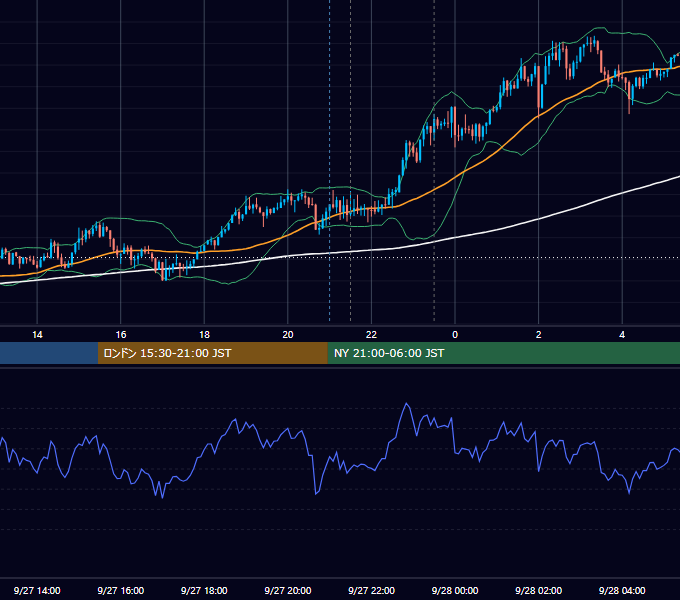The height and width of the screenshot is (600, 680).
Task: Click the 2 hour axis label
Action: pyautogui.click(x=539, y=335)
